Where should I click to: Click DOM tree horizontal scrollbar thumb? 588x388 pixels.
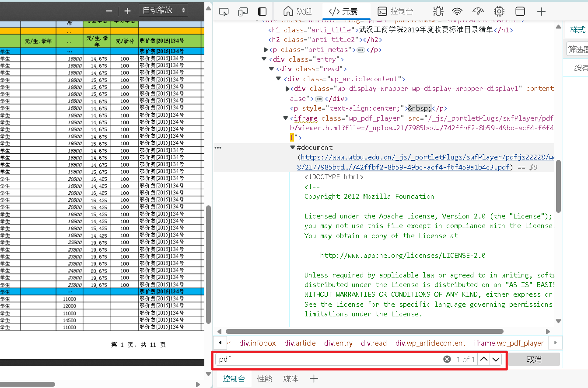(364, 332)
